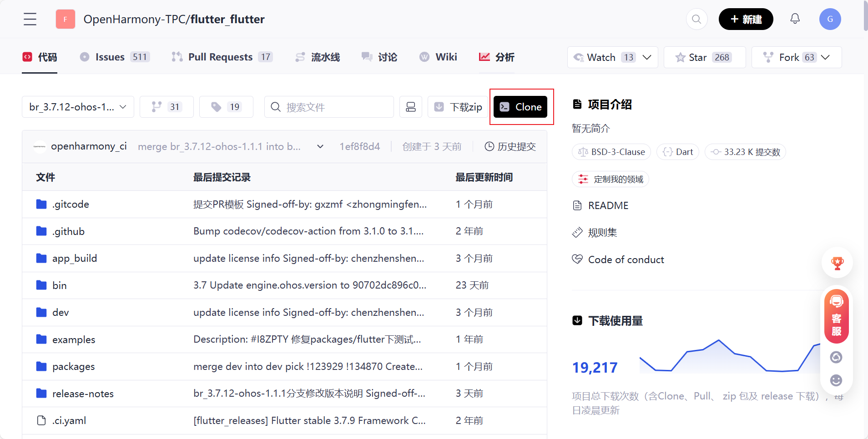Image resolution: width=868 pixels, height=439 pixels.
Task: Open 'merge dev into dev pick' commit
Action: [x=308, y=366]
